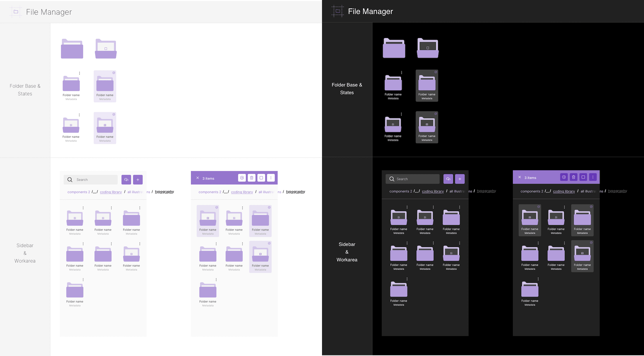The image size is (644, 356).
Task: Open the 'components 2' breadcrumb under dark 3 items bar
Action: pyautogui.click(x=532, y=191)
